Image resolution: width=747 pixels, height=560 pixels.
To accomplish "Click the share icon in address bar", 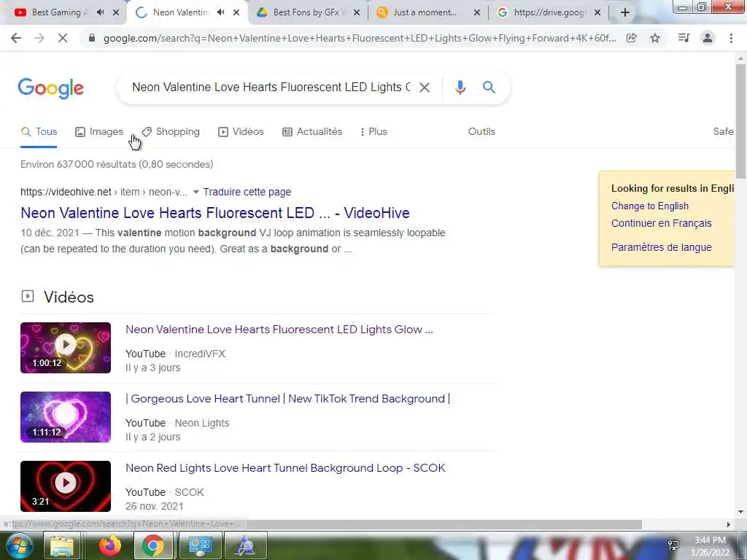I will [632, 38].
